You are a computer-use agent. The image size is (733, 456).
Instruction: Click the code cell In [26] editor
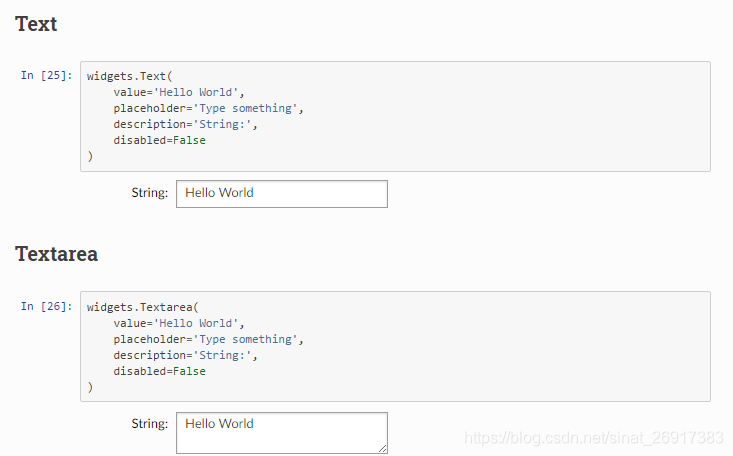click(395, 347)
